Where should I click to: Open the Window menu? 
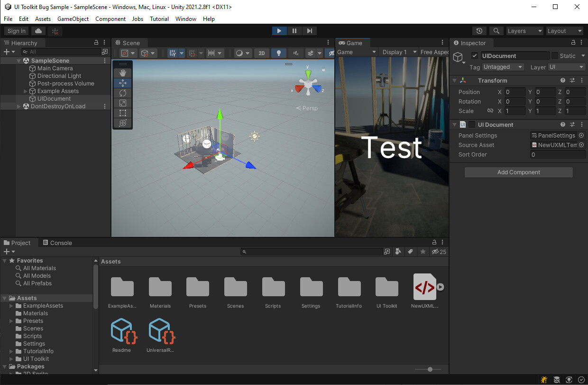[x=185, y=19]
